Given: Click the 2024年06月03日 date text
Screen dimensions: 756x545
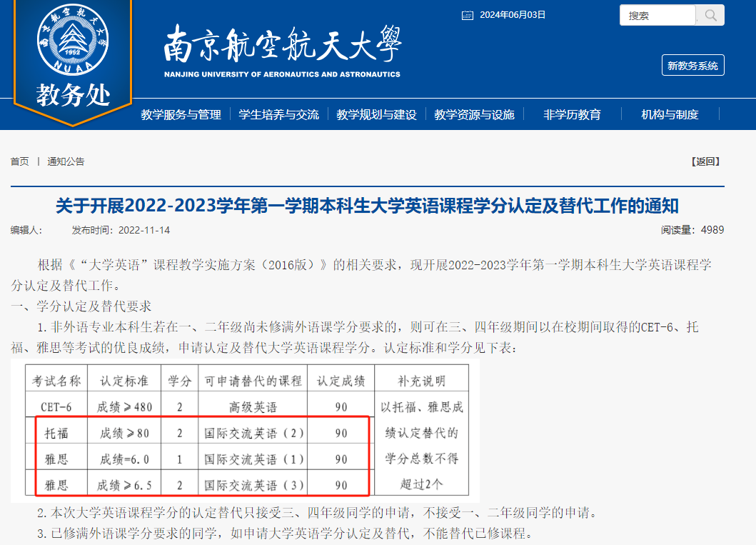Looking at the screenshot, I should pos(513,15).
